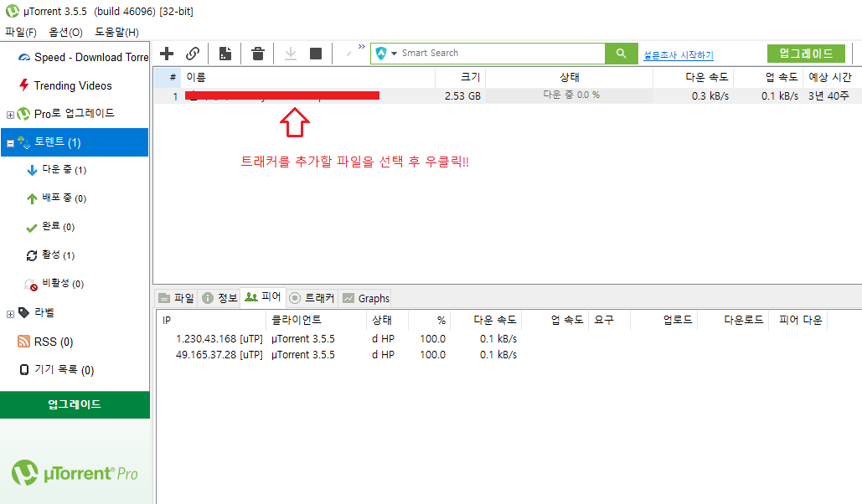This screenshot has height=504, width=862.
Task: Click the # column header
Action: pyautogui.click(x=168, y=78)
